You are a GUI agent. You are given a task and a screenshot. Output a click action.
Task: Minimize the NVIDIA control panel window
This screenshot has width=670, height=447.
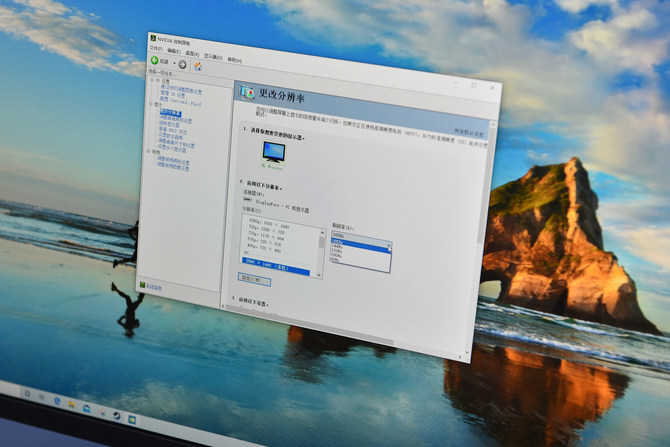(456, 82)
